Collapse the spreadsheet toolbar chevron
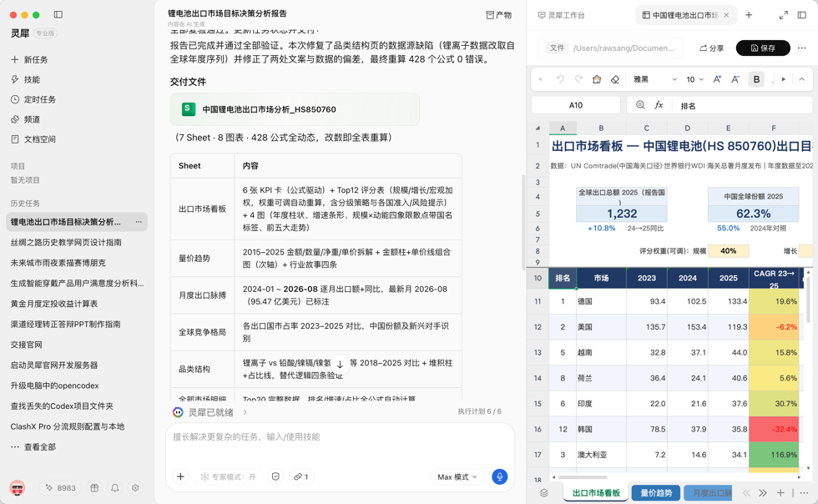The image size is (818, 504). (x=802, y=79)
